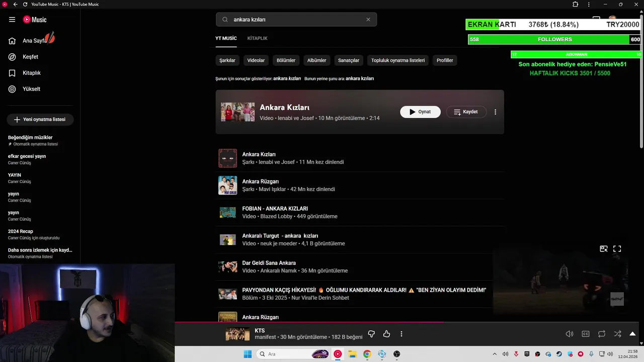Show hidden system tray icons

495,354
